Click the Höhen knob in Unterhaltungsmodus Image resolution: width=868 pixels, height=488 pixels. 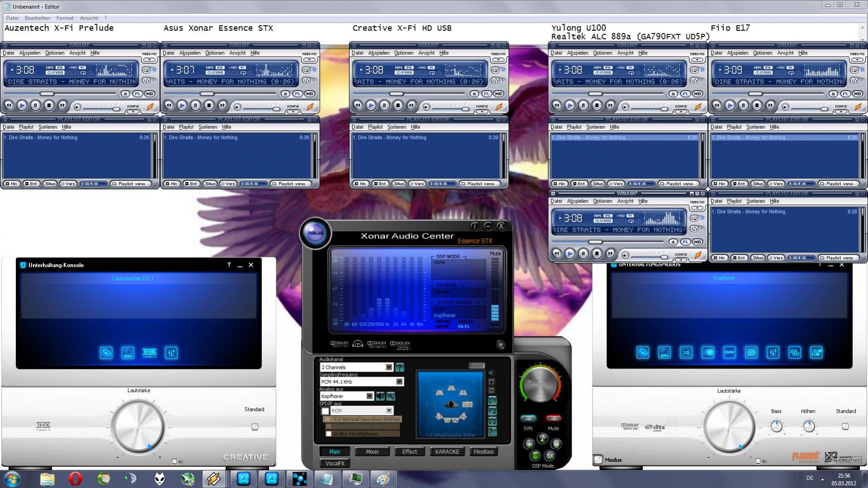tap(809, 426)
